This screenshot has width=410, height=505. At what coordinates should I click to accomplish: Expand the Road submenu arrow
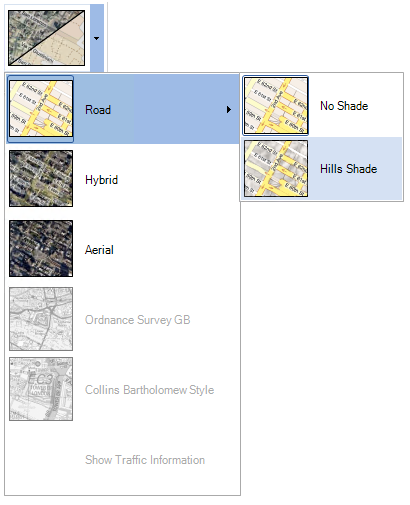point(229,109)
